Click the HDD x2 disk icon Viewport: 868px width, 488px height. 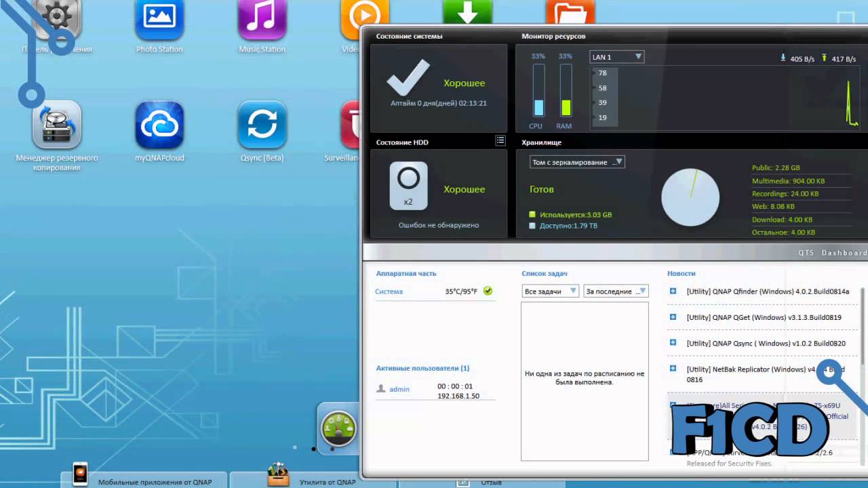click(x=408, y=185)
